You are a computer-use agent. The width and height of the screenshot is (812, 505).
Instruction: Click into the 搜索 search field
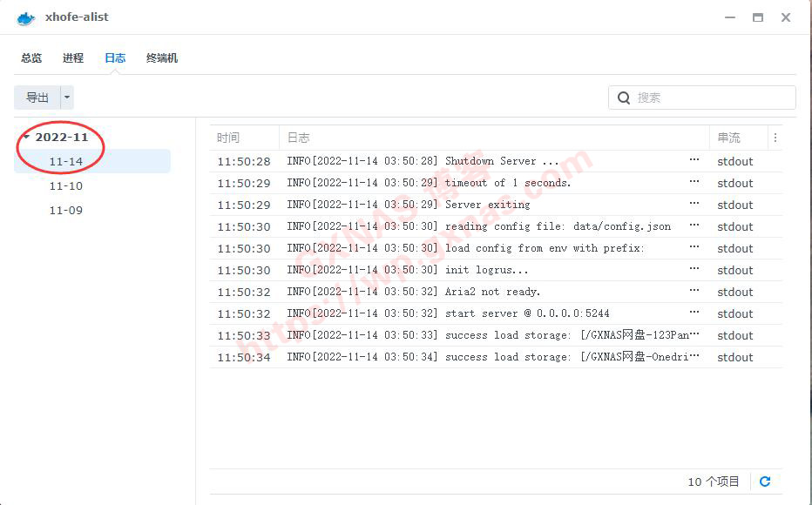(x=710, y=98)
